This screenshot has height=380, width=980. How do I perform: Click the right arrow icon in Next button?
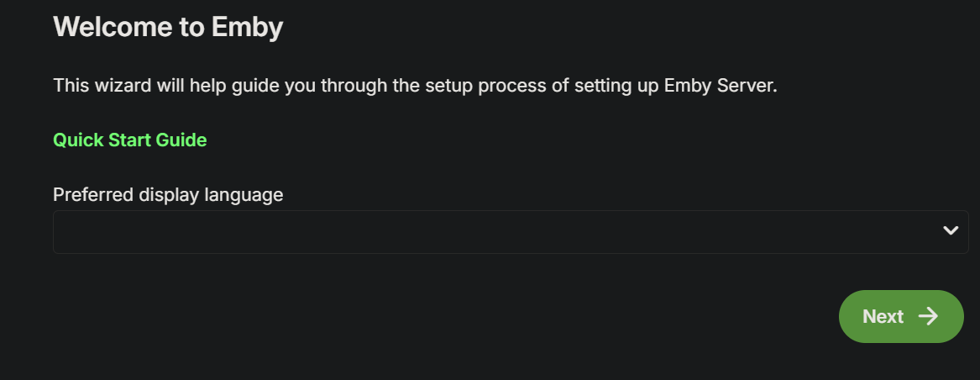928,316
